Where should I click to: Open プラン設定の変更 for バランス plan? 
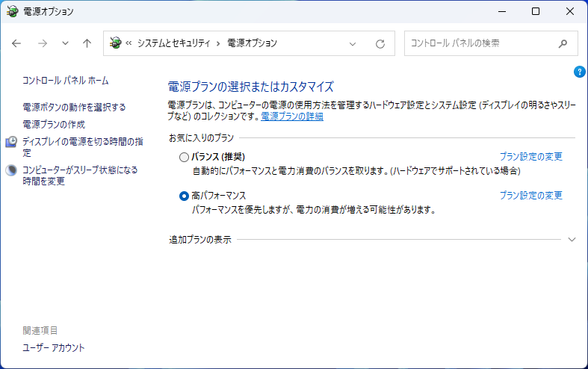531,156
